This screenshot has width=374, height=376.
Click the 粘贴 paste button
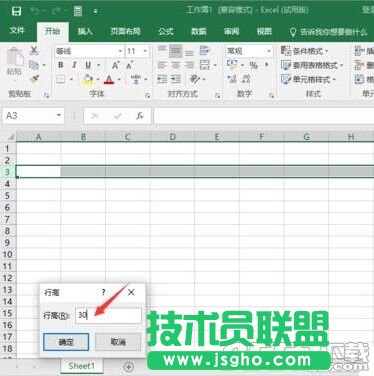coord(14,62)
